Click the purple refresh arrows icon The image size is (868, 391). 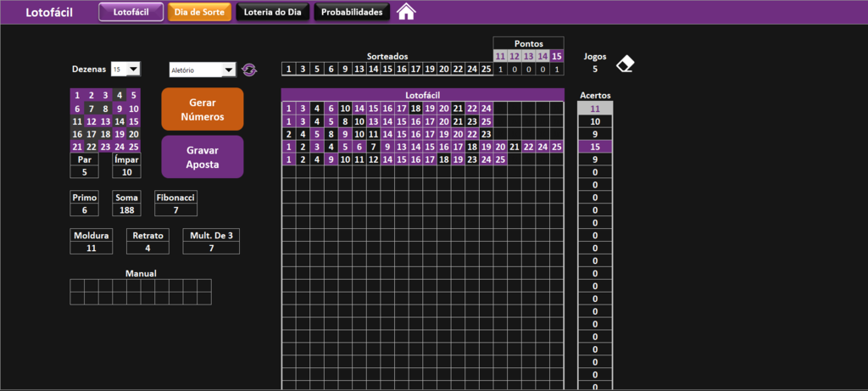tap(249, 70)
